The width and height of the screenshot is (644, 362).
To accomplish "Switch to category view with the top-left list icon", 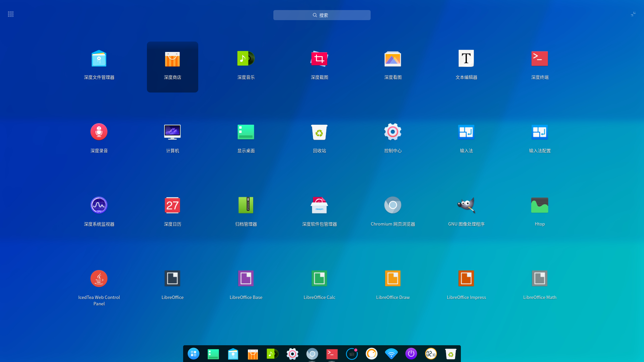I will pyautogui.click(x=11, y=14).
